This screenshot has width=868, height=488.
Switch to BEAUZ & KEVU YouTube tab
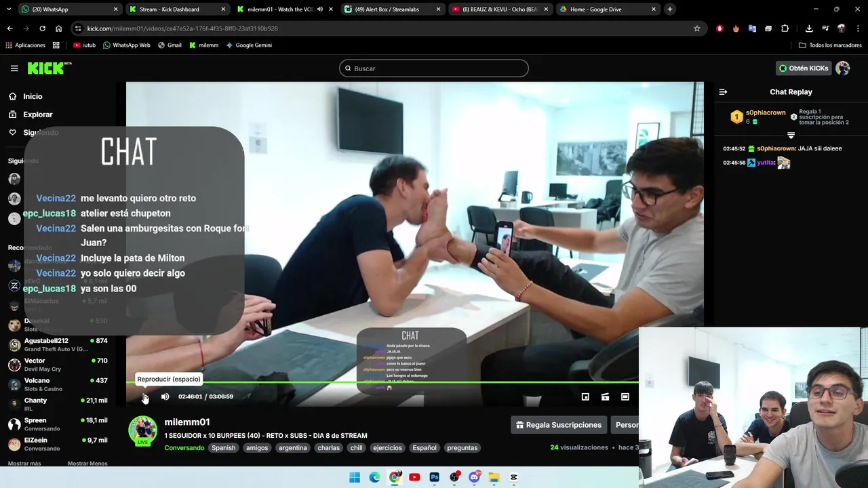(500, 9)
